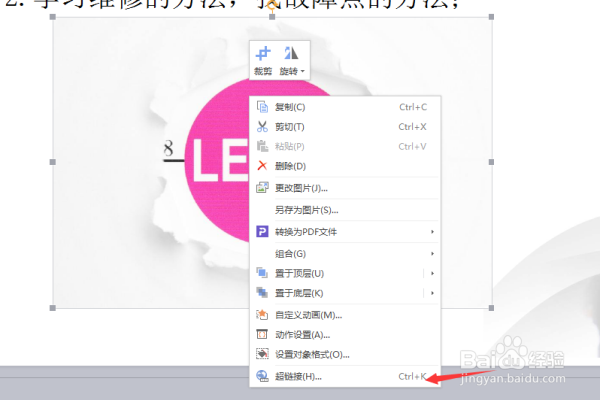
Task: Click the image's bottom-left resize handle
Action: (x=53, y=308)
